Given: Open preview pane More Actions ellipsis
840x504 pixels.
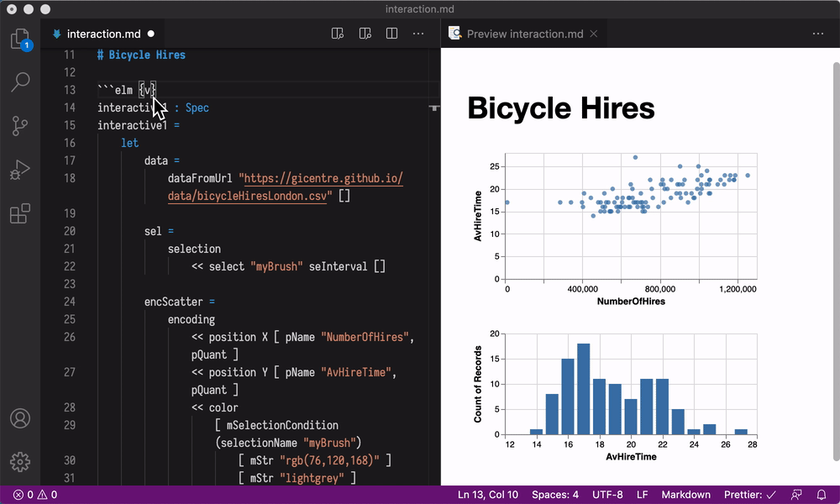Looking at the screenshot, I should click(818, 34).
